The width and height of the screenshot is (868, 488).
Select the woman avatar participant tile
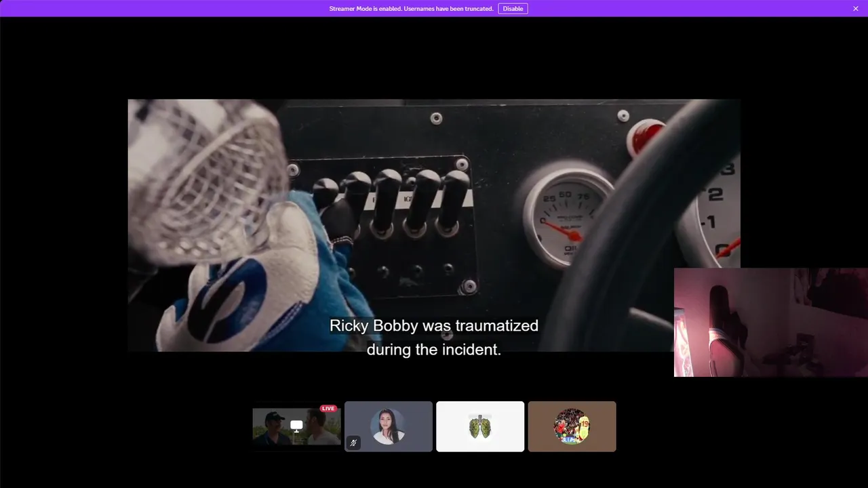(x=389, y=426)
